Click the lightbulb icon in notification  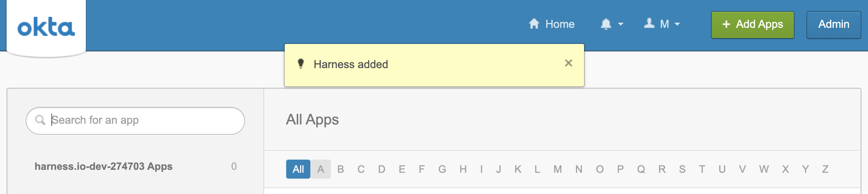pyautogui.click(x=301, y=64)
